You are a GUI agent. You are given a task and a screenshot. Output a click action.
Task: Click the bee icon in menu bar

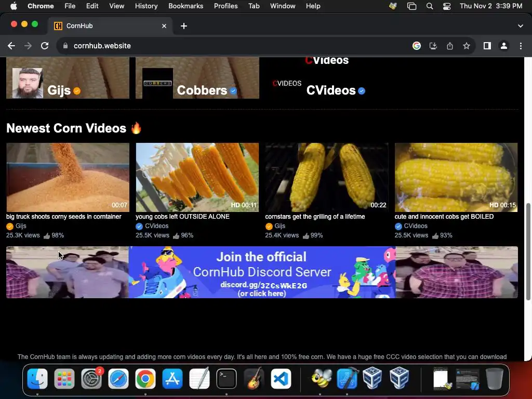point(393,6)
